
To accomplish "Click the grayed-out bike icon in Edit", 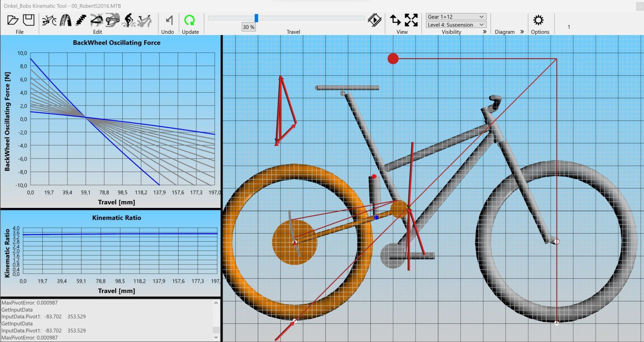I will pyautogui.click(x=144, y=20).
